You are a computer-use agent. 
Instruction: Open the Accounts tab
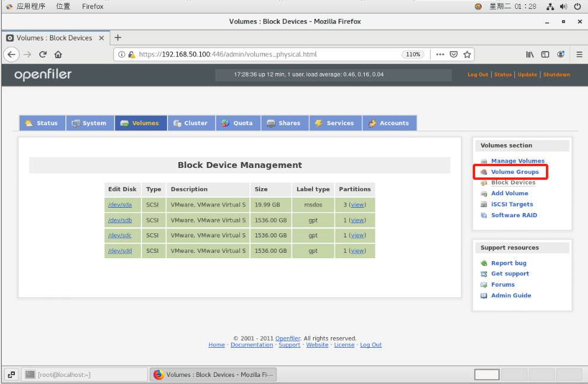pyautogui.click(x=389, y=123)
